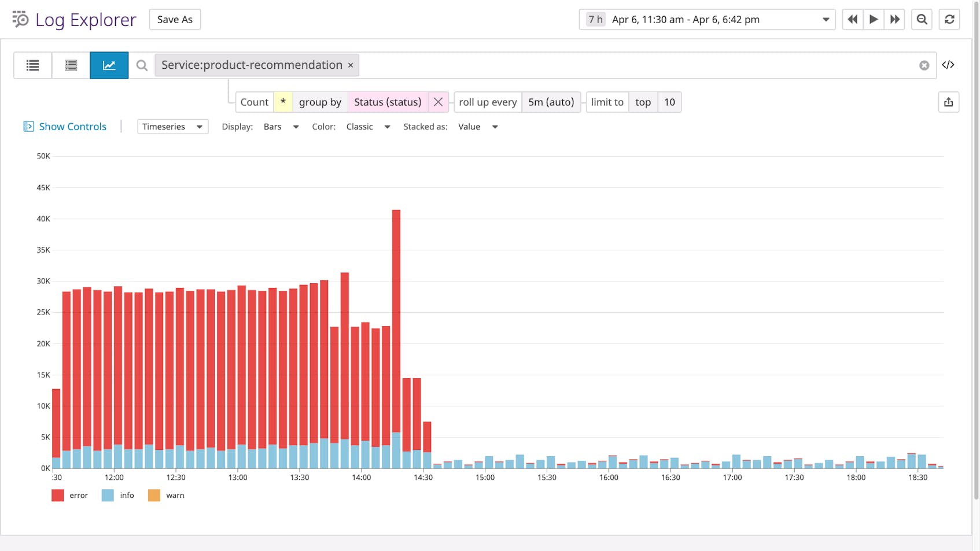
Task: Open the raw query code editor
Action: pos(948,65)
